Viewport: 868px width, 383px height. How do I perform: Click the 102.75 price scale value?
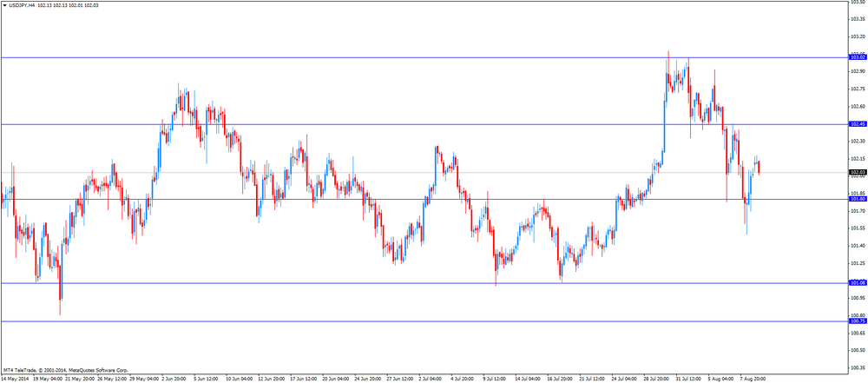(x=858, y=89)
